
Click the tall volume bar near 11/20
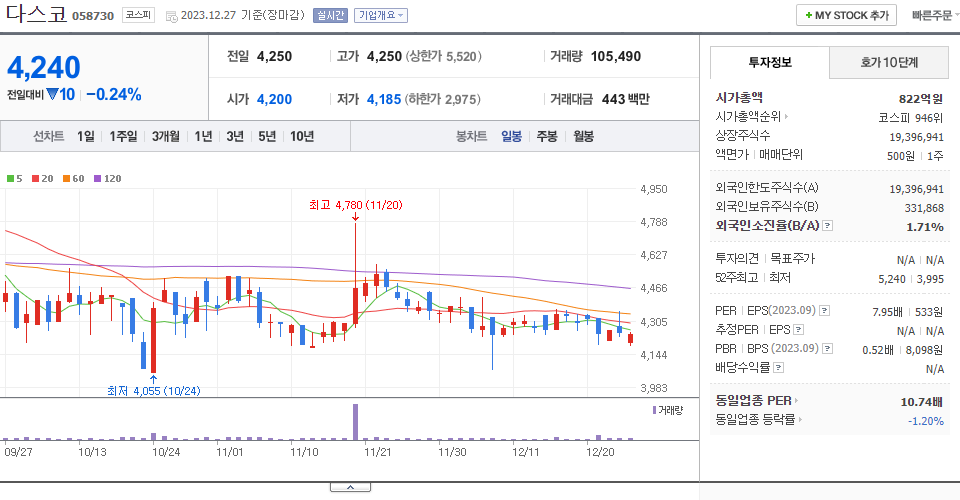[355, 422]
